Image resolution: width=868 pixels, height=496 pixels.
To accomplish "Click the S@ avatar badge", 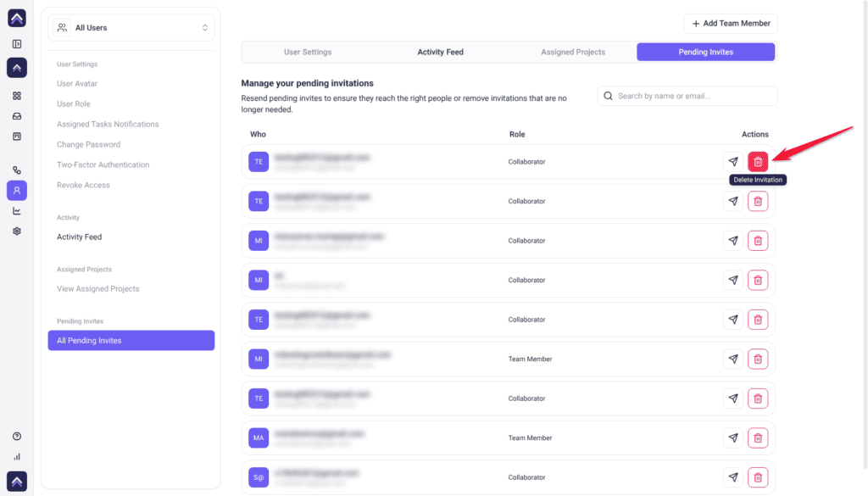I will coord(259,477).
